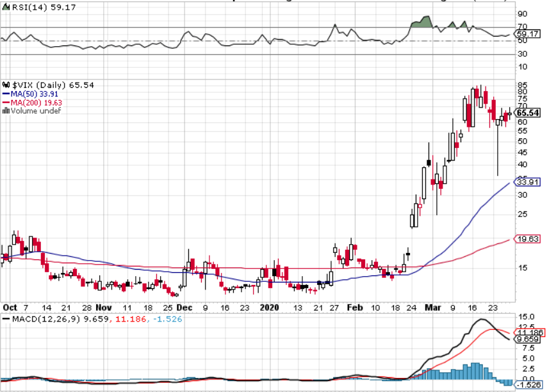Click the 19.63 MA(200) price tag
This screenshot has width=549, height=392.
527,239
